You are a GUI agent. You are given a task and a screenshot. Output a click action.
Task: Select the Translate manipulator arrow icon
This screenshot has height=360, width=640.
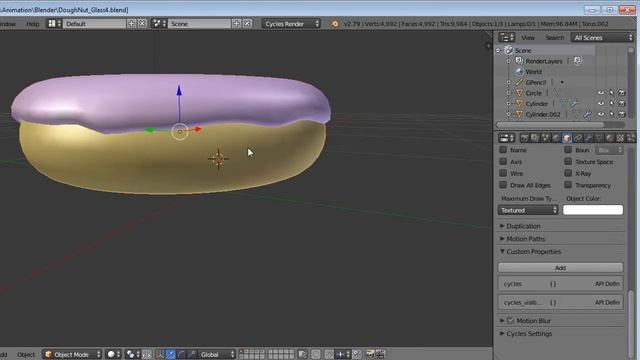[x=170, y=354]
